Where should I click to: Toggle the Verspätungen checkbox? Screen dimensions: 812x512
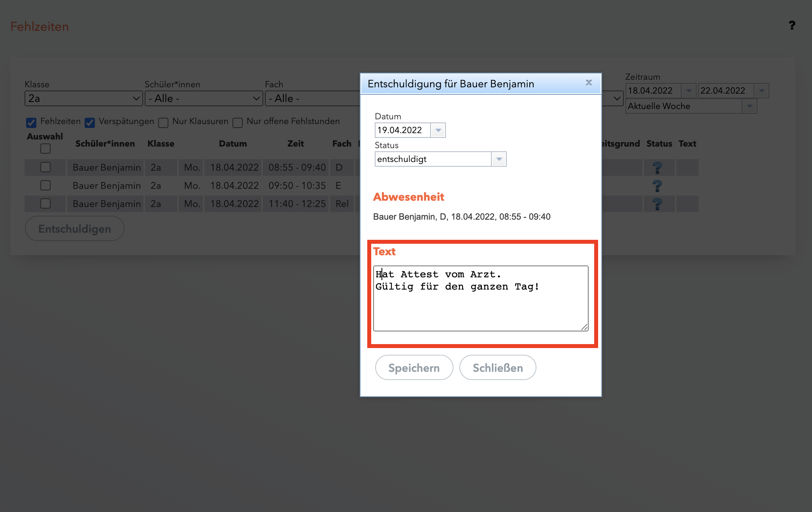click(90, 122)
